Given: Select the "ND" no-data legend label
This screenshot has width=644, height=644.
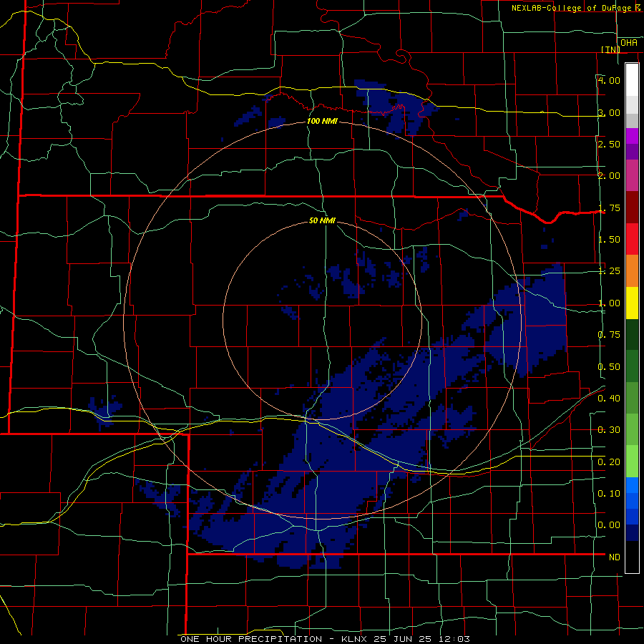Looking at the screenshot, I should (615, 557).
